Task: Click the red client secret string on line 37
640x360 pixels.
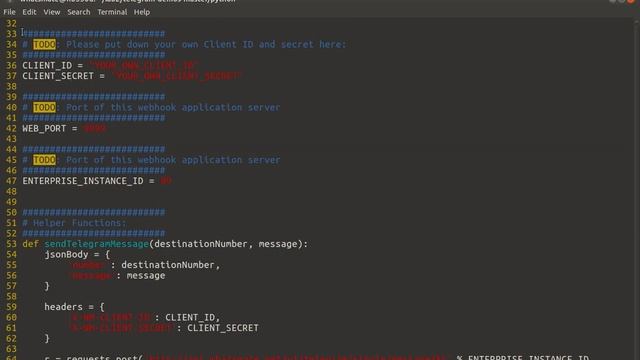Action: 176,76
